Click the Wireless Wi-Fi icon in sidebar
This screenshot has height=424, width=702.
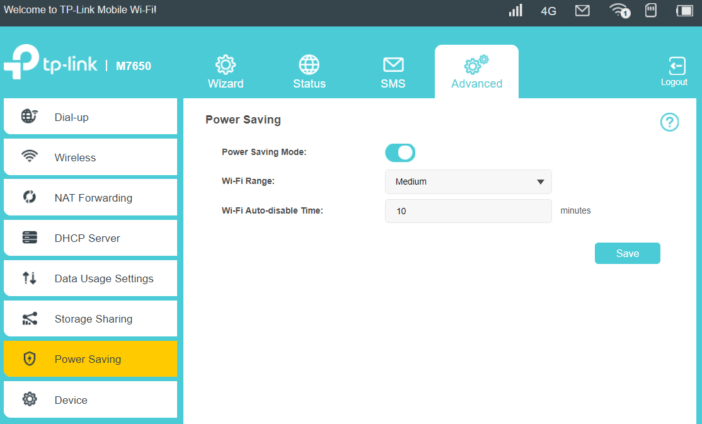pyautogui.click(x=30, y=156)
